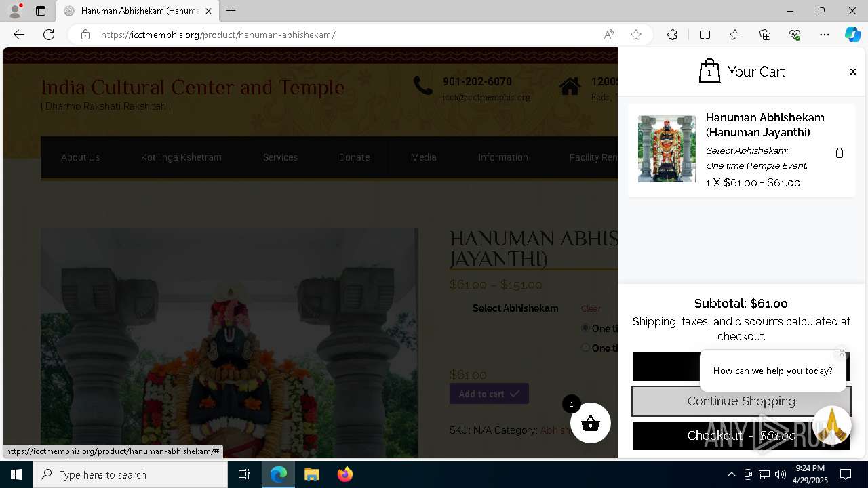Open Split screen view
This screenshot has height=488, width=868.
pyautogui.click(x=705, y=35)
